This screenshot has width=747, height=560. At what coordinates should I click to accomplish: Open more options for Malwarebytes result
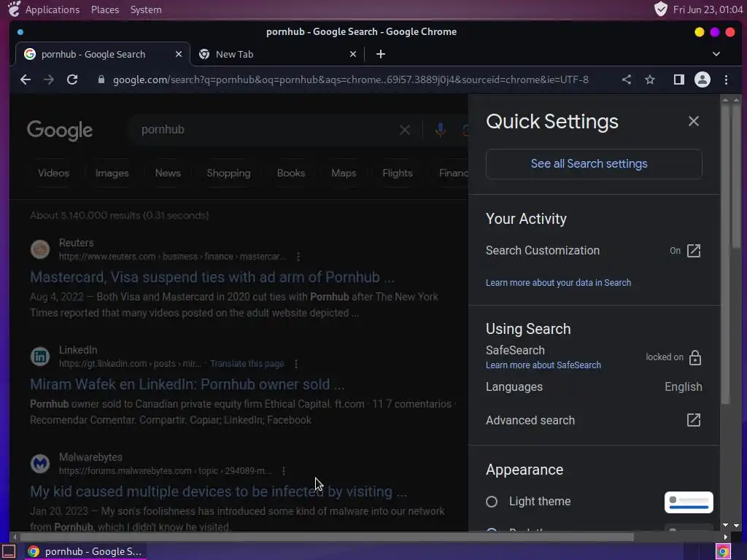click(284, 471)
